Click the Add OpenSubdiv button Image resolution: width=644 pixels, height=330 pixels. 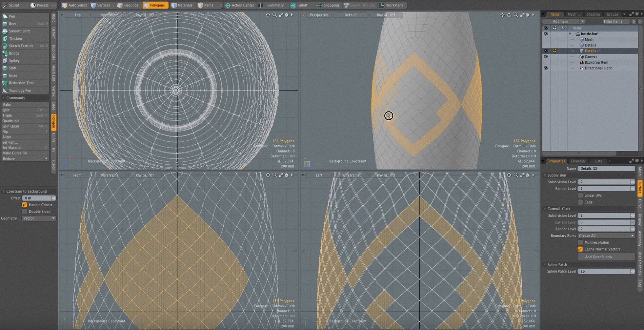[x=599, y=257]
